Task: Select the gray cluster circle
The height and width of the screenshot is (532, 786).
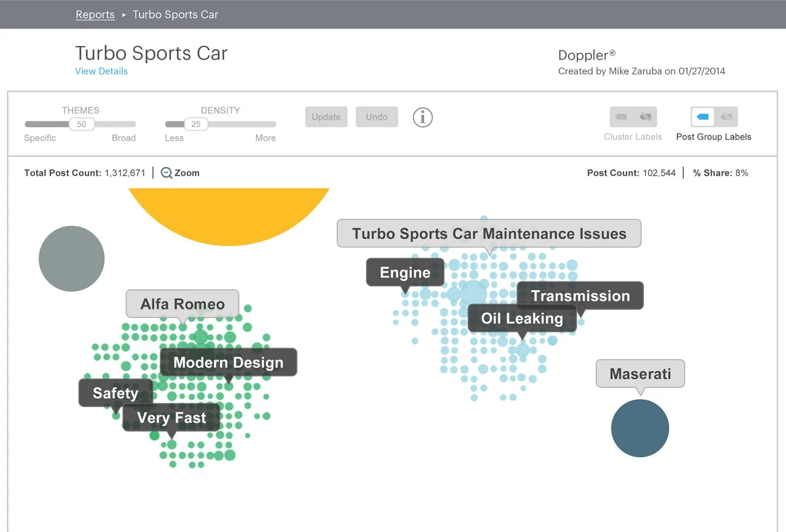Action: coord(72,259)
